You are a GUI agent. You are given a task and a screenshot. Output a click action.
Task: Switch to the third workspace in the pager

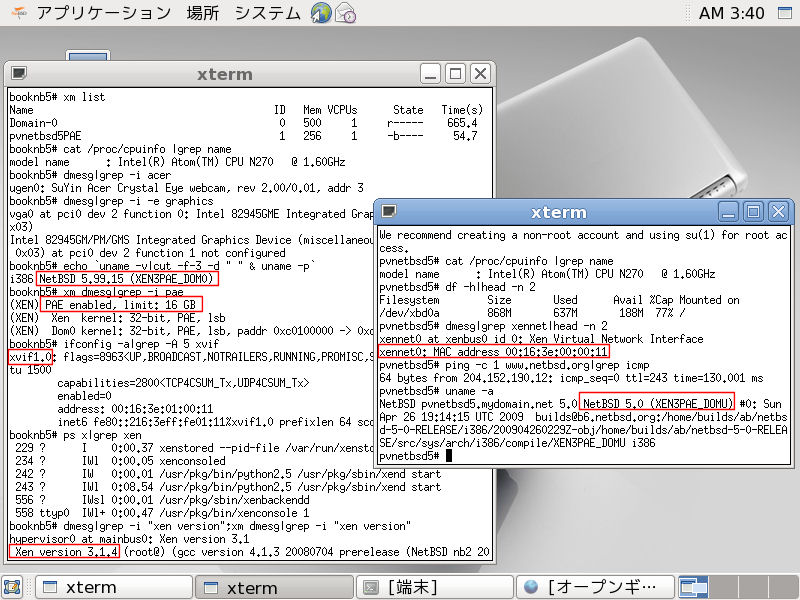[x=753, y=587]
